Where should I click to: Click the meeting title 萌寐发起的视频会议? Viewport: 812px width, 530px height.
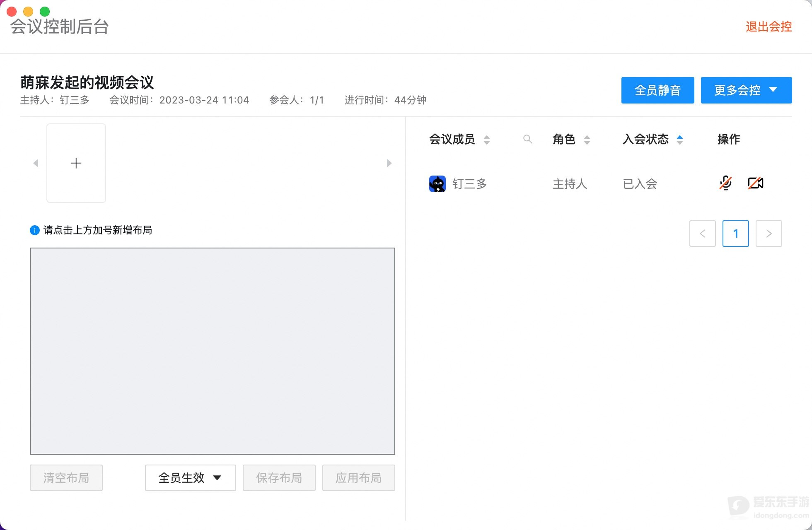coord(87,82)
